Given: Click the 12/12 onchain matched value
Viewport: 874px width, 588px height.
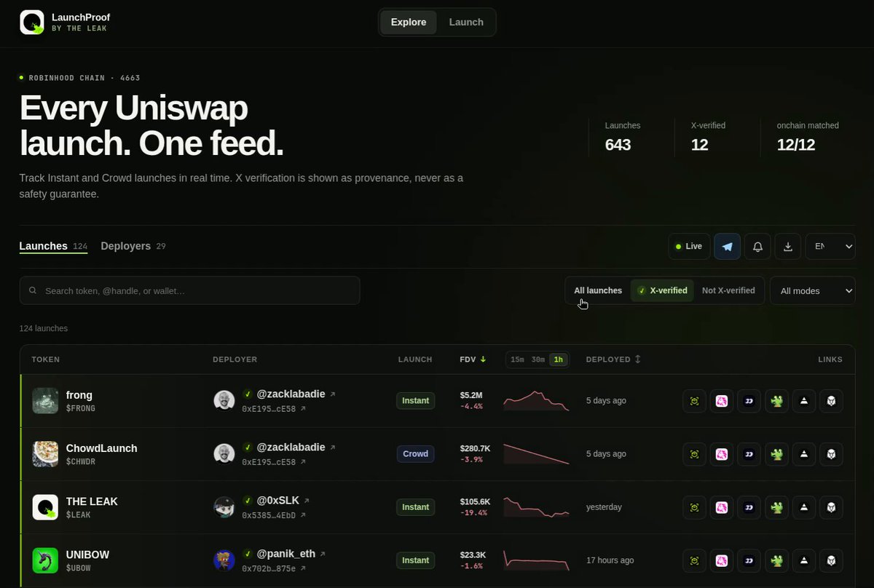Looking at the screenshot, I should tap(796, 145).
